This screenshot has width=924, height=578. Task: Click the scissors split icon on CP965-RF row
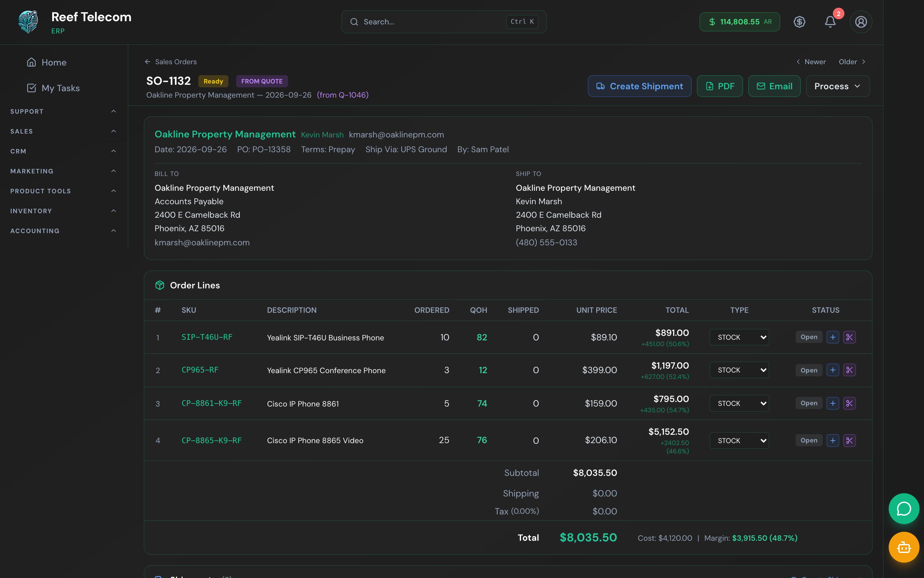(x=849, y=370)
